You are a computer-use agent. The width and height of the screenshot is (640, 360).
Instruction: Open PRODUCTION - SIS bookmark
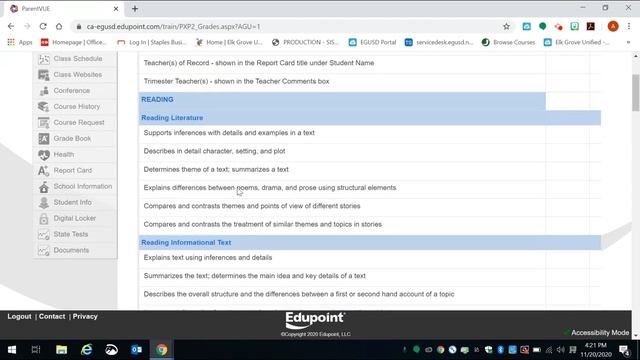pos(305,42)
